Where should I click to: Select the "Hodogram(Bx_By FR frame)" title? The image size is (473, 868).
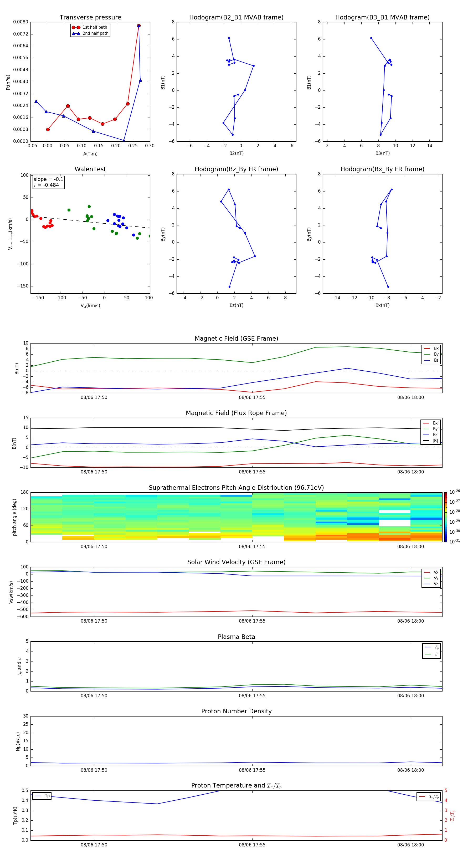coord(382,169)
